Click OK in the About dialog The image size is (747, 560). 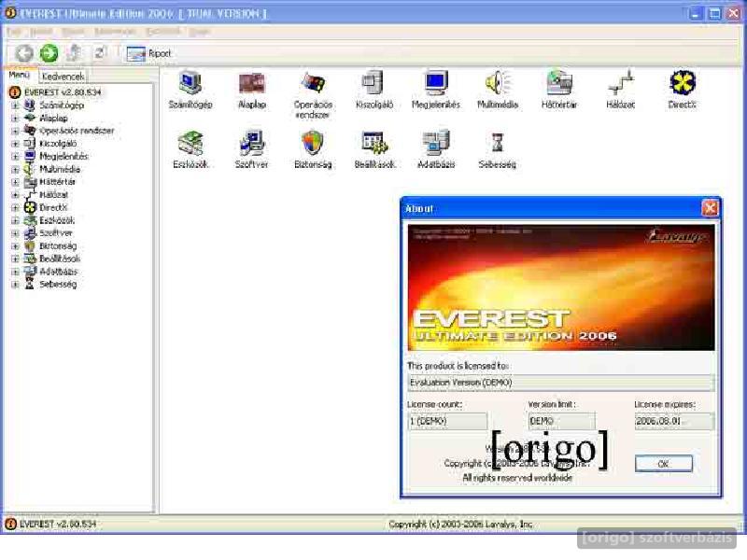click(663, 463)
